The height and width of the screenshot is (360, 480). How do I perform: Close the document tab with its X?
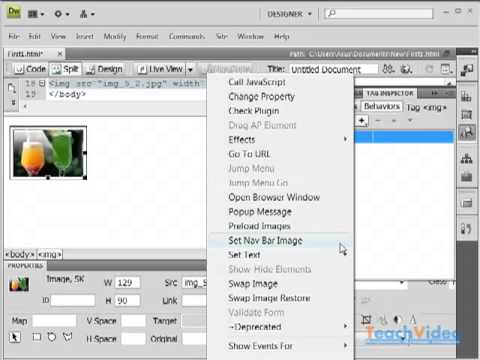pyautogui.click(x=60, y=53)
